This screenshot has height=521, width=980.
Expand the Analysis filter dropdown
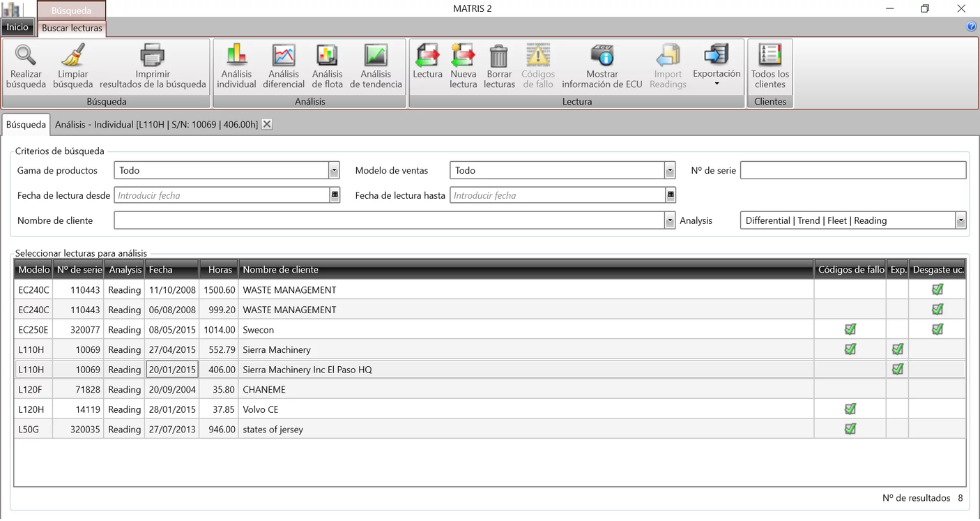point(960,220)
